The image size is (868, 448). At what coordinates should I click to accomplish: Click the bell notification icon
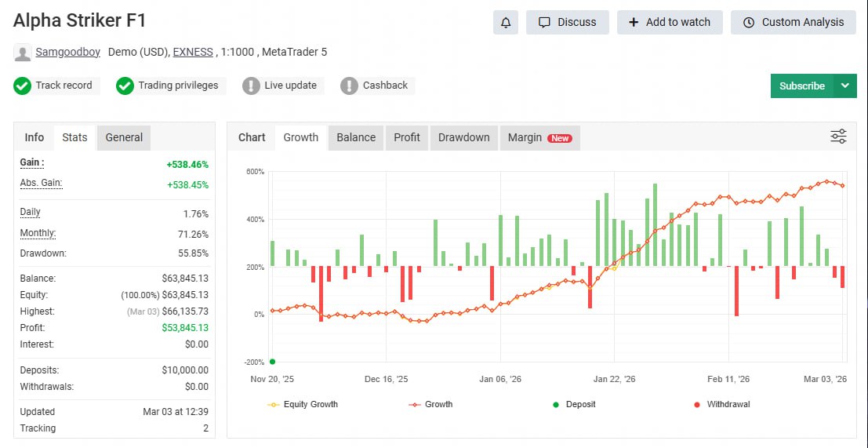(506, 22)
